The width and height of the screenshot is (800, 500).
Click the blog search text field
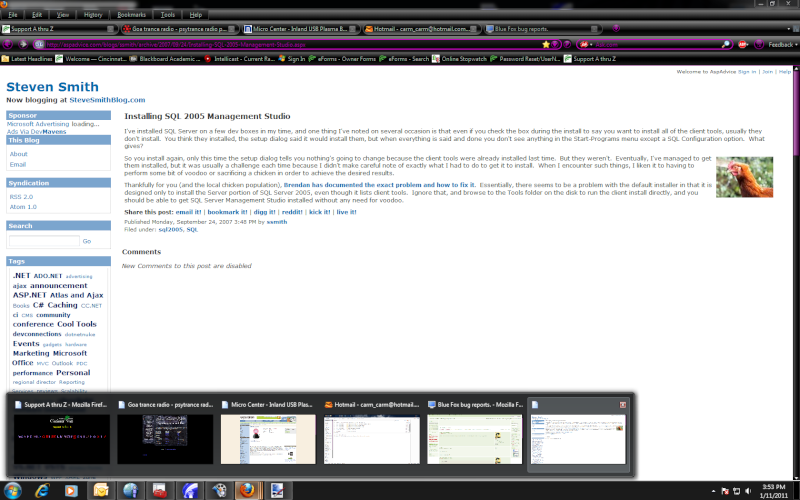click(44, 241)
